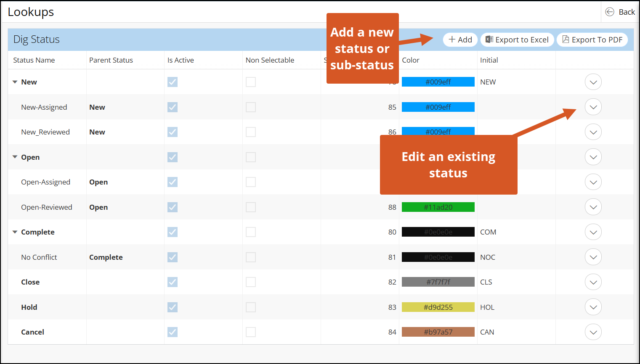The image size is (640, 364).
Task: Open the circular chevron menu for the New row
Action: point(593,82)
